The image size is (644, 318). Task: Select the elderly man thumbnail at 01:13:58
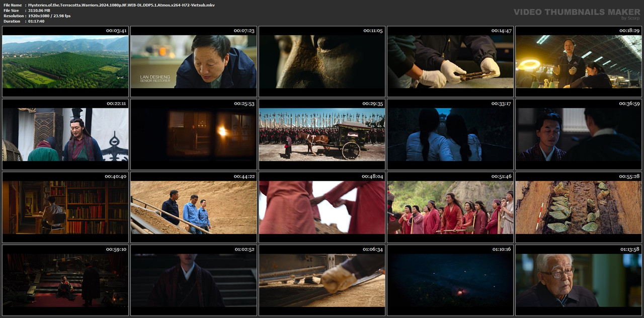579,280
